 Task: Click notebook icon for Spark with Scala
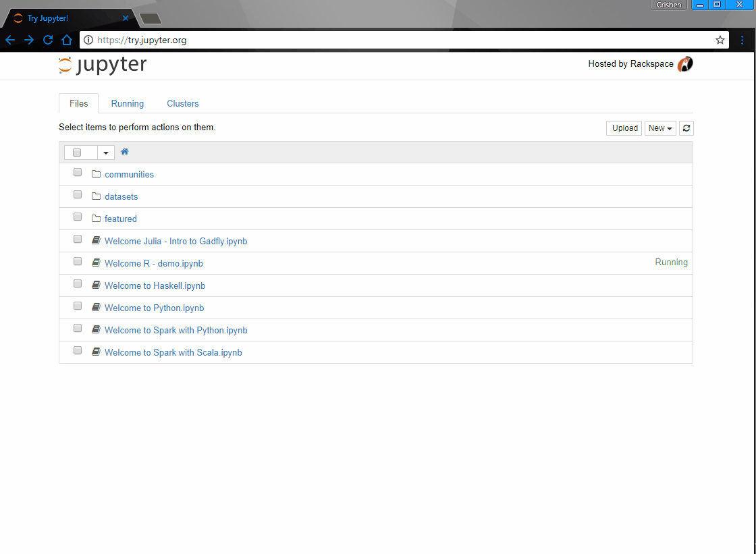click(x=96, y=352)
